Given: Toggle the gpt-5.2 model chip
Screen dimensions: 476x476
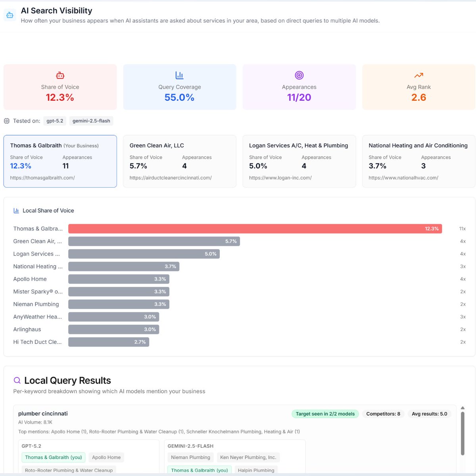Looking at the screenshot, I should pos(55,121).
